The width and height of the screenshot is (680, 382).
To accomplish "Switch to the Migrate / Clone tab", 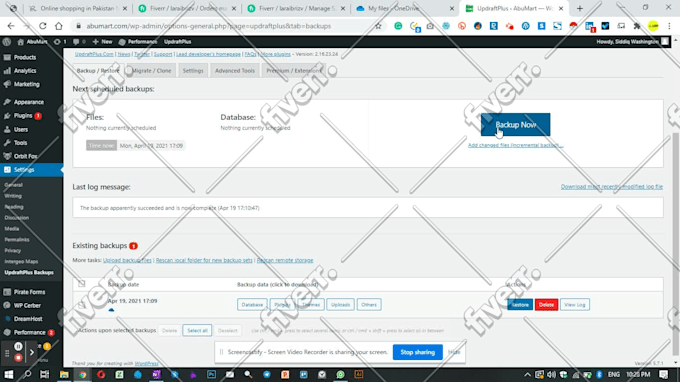I will point(151,71).
